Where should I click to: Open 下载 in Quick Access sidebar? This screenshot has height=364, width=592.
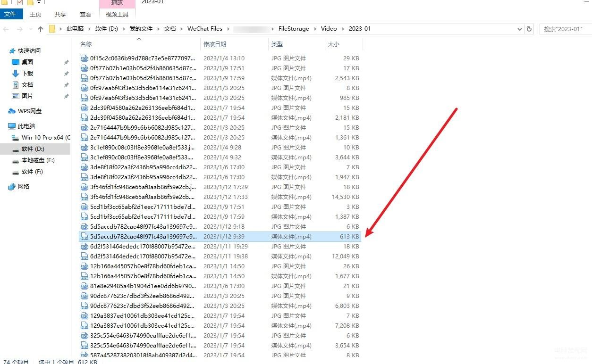[27, 74]
